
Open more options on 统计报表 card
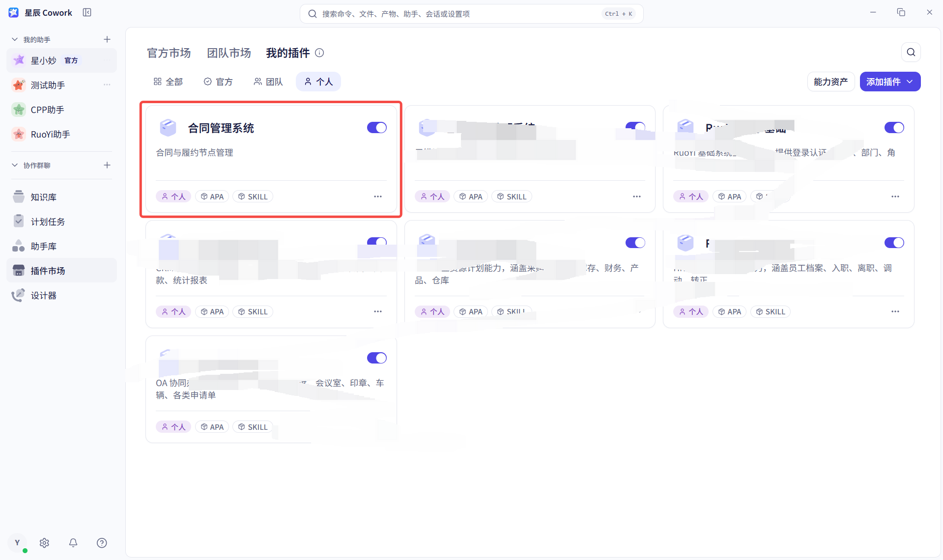377,311
